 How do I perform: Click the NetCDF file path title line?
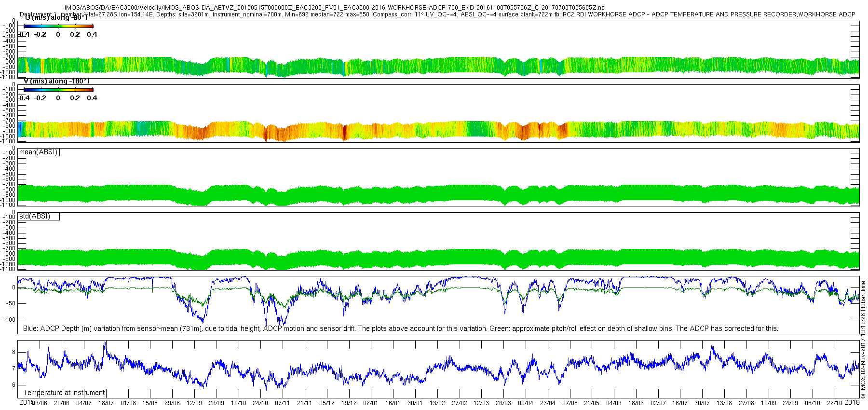pos(334,8)
